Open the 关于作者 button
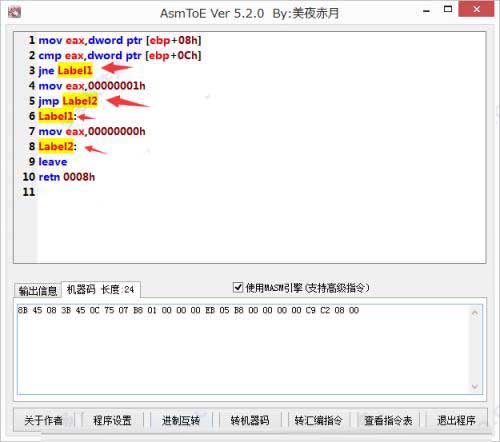The width and height of the screenshot is (500, 442). coord(44,420)
